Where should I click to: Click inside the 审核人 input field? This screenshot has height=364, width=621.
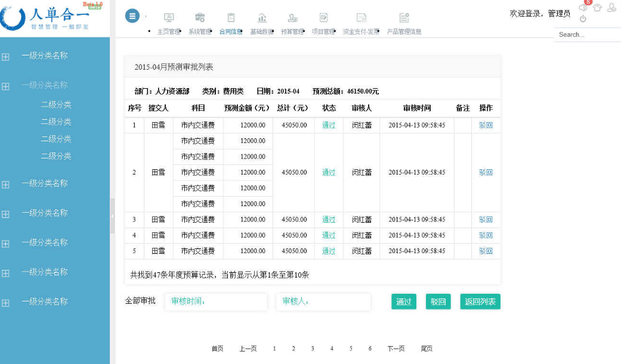tap(323, 302)
